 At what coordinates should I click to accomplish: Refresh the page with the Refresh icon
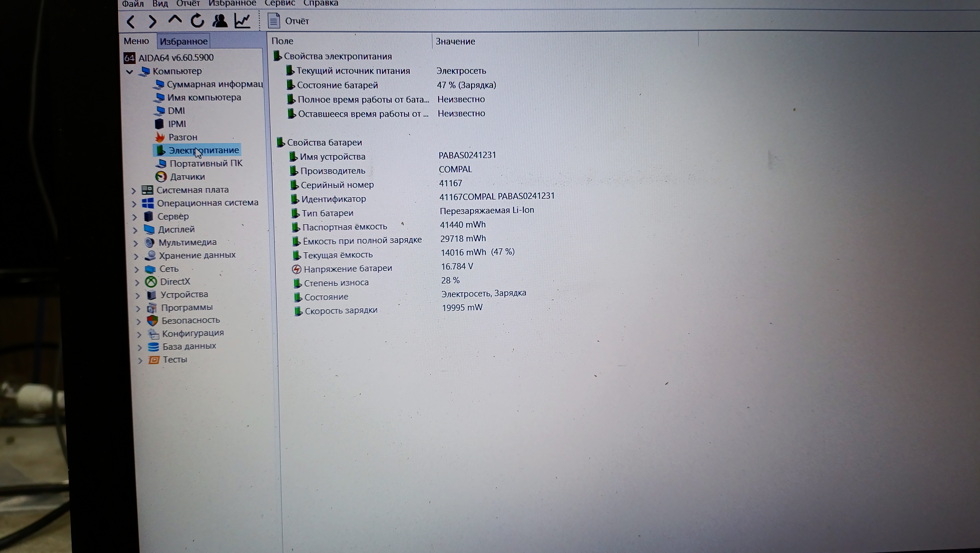coord(197,21)
